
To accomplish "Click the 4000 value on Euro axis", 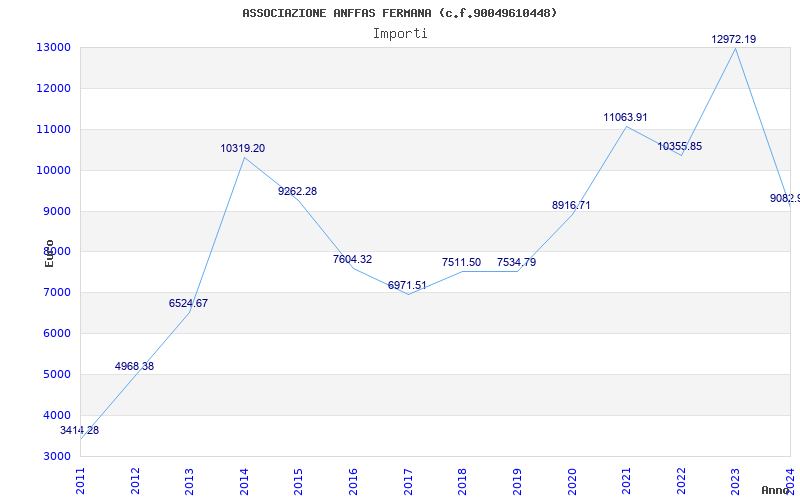I will point(56,415).
